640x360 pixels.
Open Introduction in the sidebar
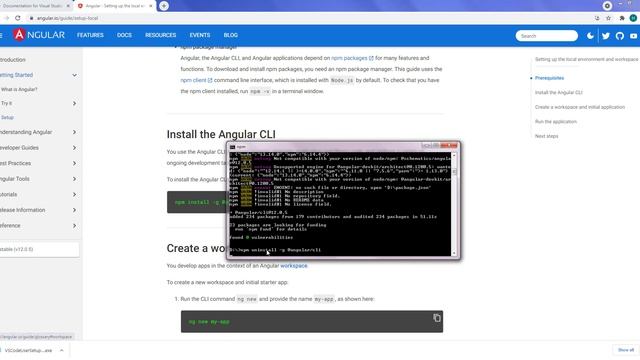[x=13, y=60]
